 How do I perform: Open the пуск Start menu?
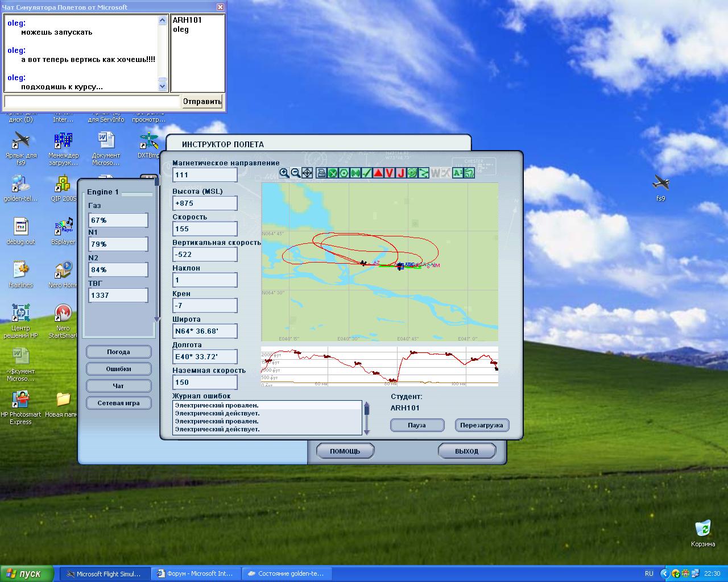27,573
